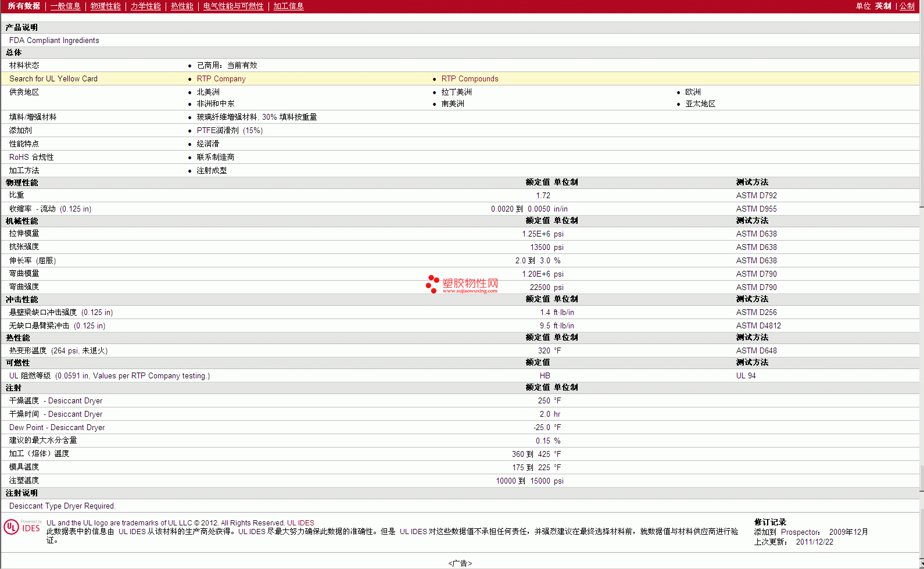Click the 热变形温度 value 320
924x569 pixels.
544,350
